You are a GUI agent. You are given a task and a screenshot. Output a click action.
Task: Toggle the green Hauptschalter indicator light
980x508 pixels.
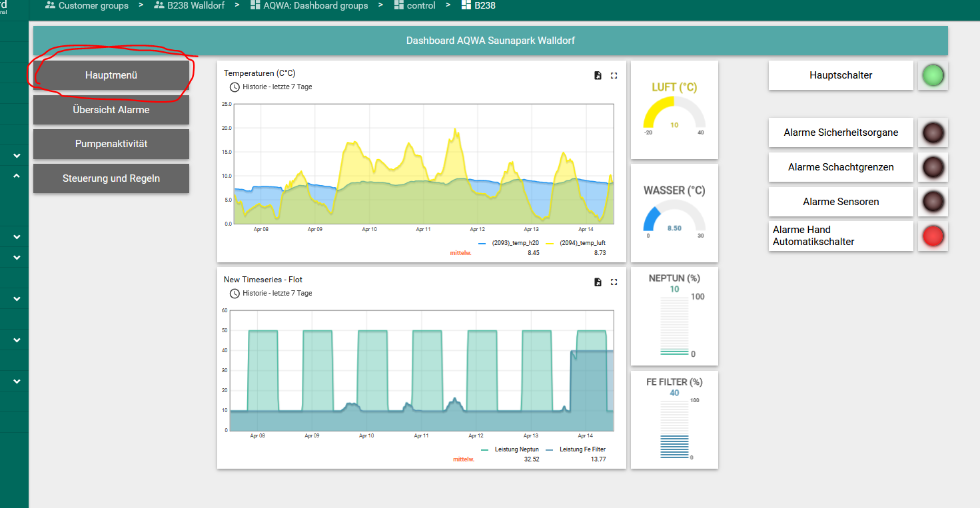tap(933, 75)
